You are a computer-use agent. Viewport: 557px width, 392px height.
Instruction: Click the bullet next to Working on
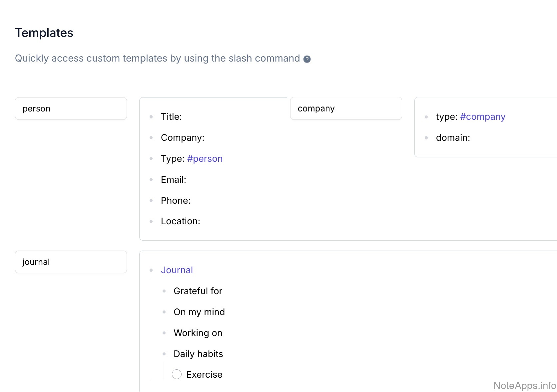(x=164, y=333)
